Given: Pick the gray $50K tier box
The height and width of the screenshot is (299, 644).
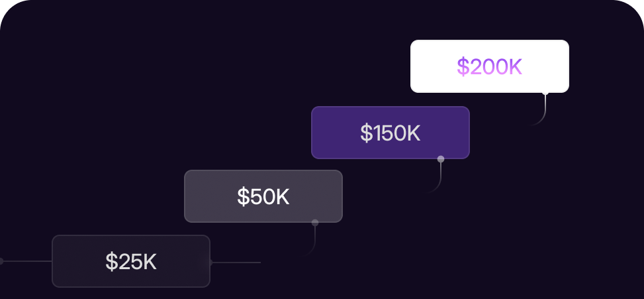Looking at the screenshot, I should tap(263, 196).
